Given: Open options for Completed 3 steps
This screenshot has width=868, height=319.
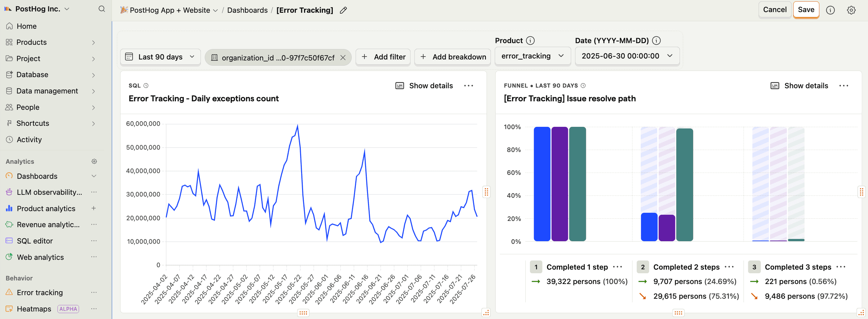Looking at the screenshot, I should pyautogui.click(x=841, y=267).
